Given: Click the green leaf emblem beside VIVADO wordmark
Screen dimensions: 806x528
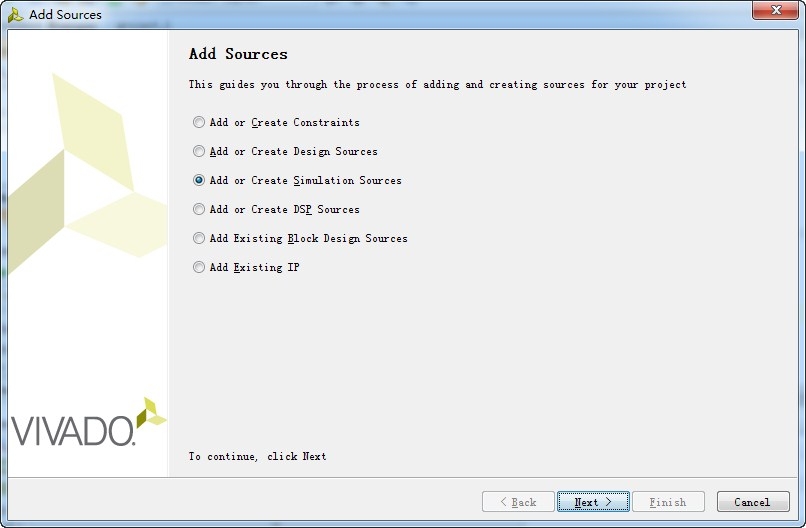Looking at the screenshot, I should 151,412.
